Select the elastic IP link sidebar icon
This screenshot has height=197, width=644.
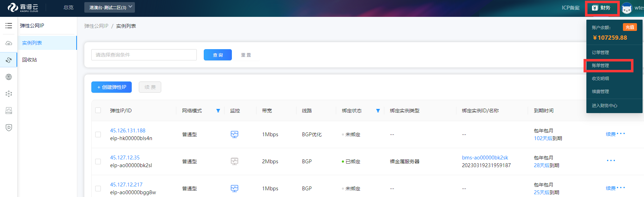point(9,60)
